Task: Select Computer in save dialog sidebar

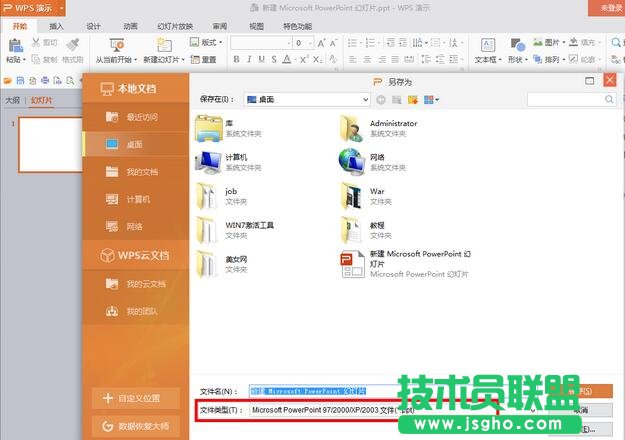Action: click(136, 199)
